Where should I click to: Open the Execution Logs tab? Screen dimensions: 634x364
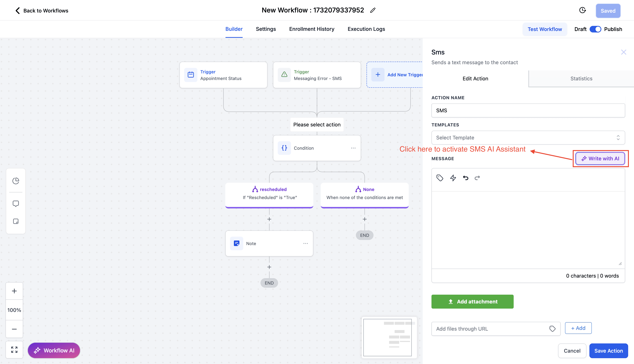366,29
